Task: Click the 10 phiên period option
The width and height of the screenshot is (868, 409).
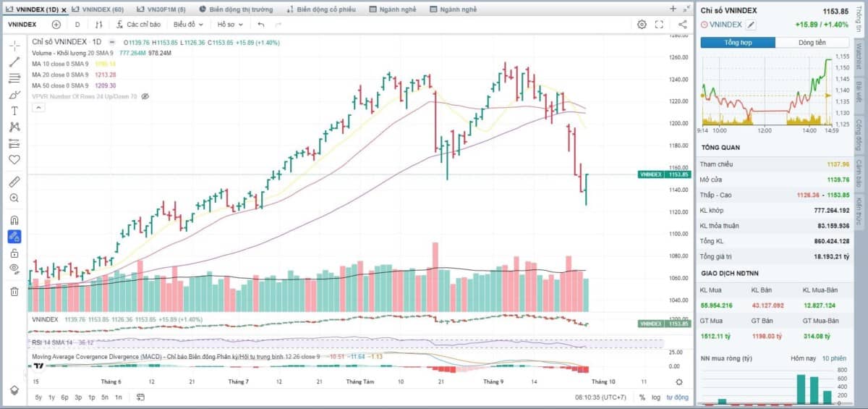Action: 834,358
